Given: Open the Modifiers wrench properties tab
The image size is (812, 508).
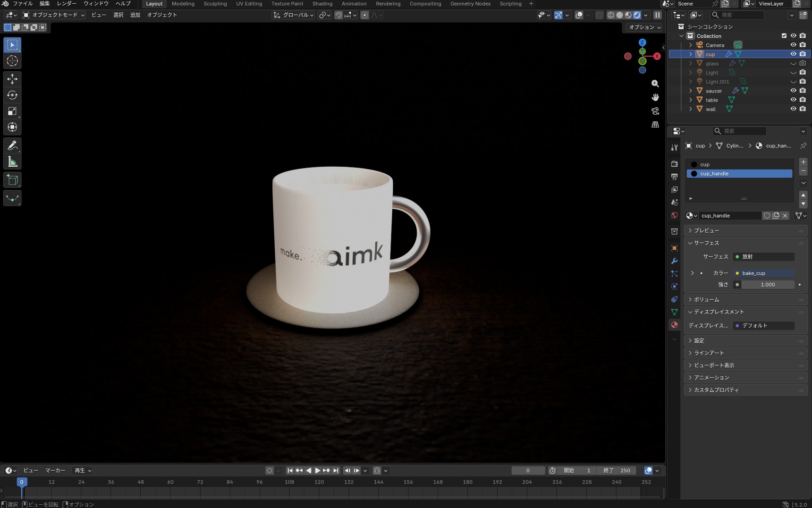Looking at the screenshot, I should [674, 261].
